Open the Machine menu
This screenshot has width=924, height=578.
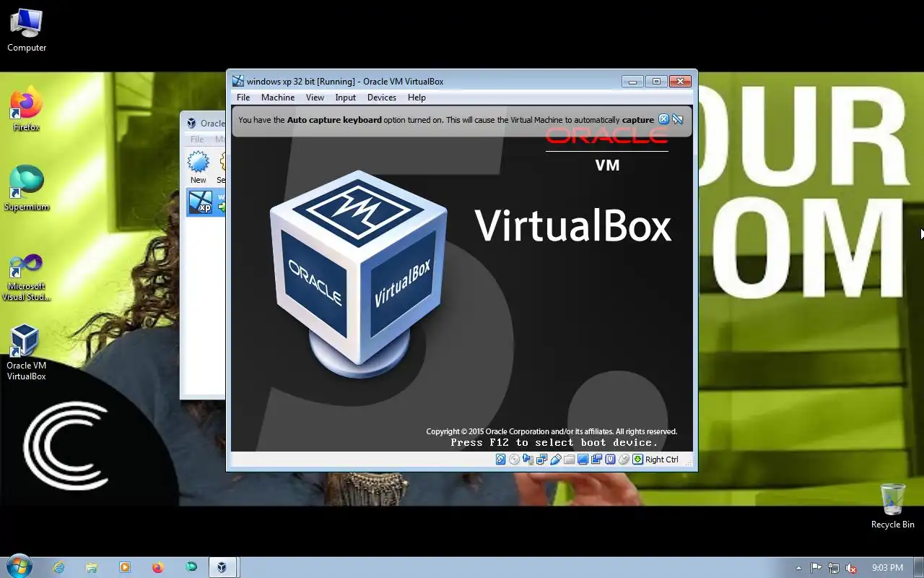point(278,98)
